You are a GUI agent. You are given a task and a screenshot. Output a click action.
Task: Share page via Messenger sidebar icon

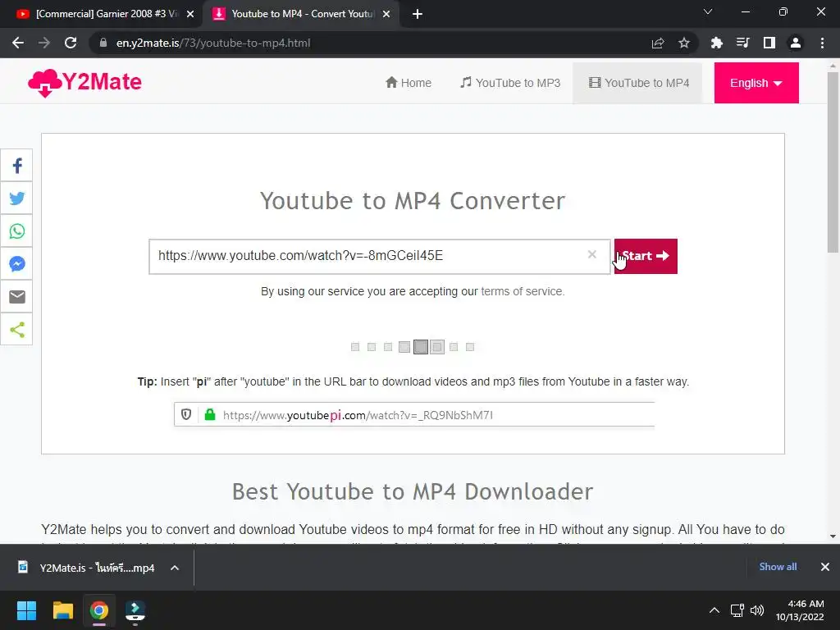pos(16,263)
